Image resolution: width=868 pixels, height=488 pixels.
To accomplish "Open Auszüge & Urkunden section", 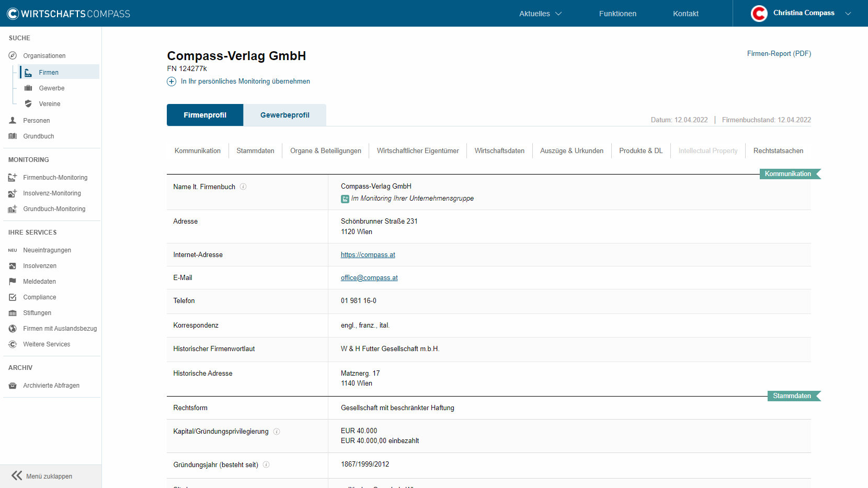I will click(x=572, y=150).
